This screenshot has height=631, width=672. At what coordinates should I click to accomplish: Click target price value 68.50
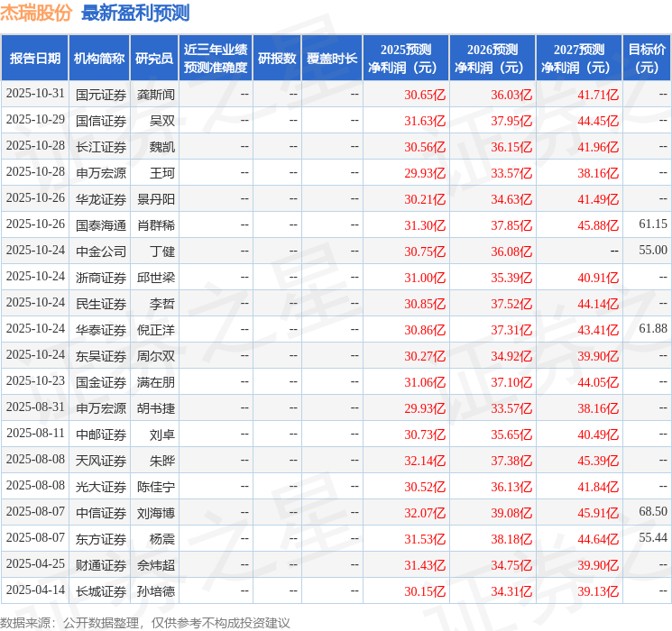652,512
